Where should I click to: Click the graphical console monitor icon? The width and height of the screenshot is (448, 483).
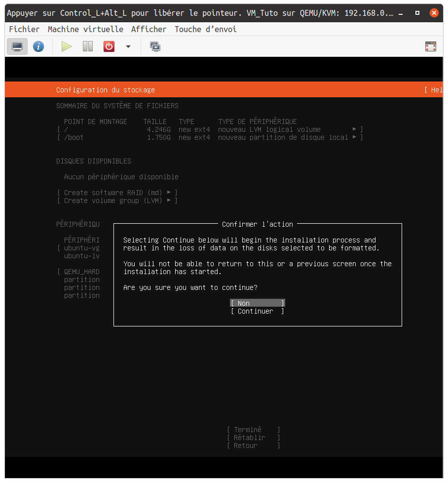click(17, 47)
